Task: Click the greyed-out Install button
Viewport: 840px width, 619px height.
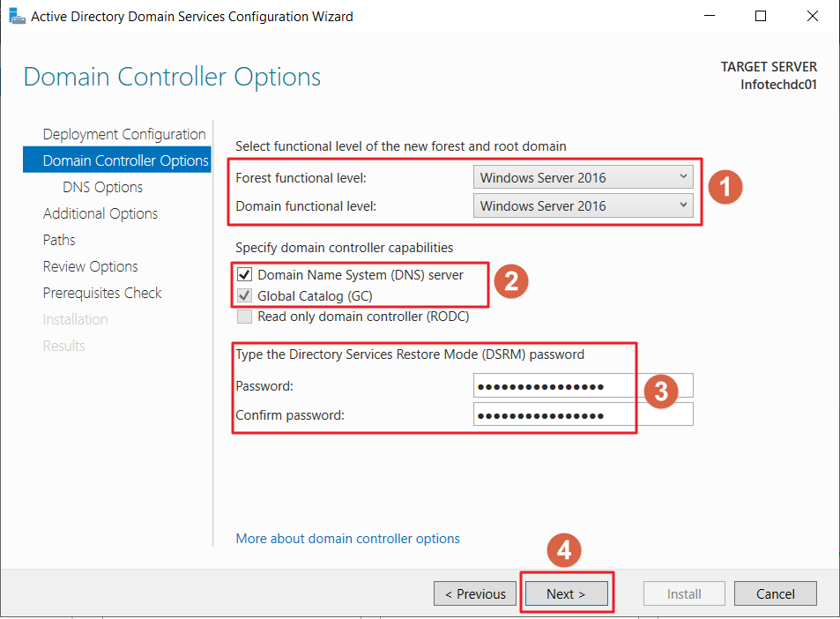Action: (x=684, y=593)
